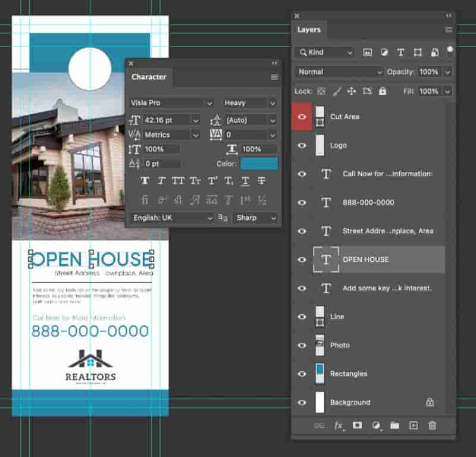Open the Metrics kerning dropdown
476x457 pixels.
[x=196, y=135]
